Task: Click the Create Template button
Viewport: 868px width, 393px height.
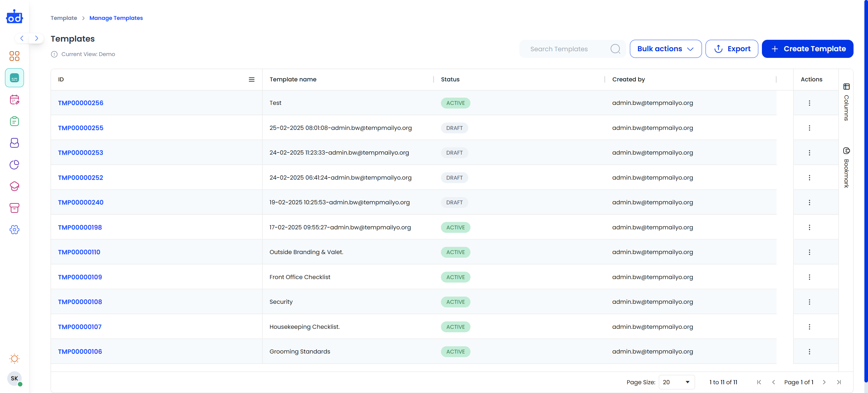Action: (807, 49)
